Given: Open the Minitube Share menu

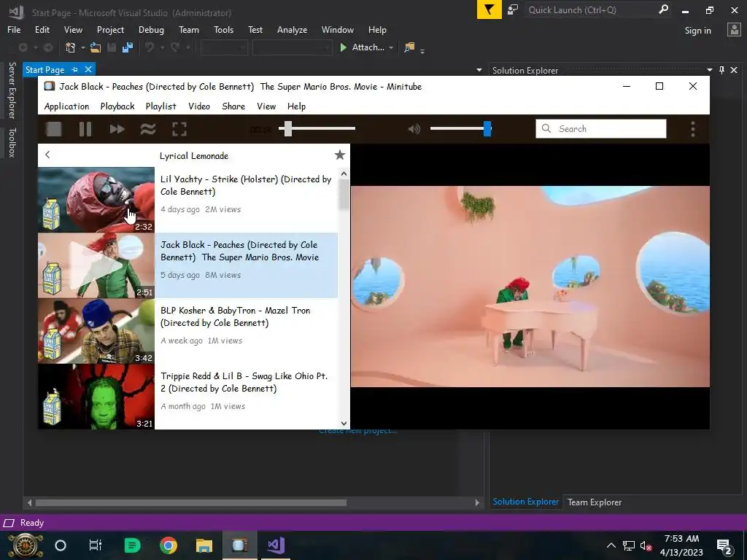Looking at the screenshot, I should (x=233, y=106).
